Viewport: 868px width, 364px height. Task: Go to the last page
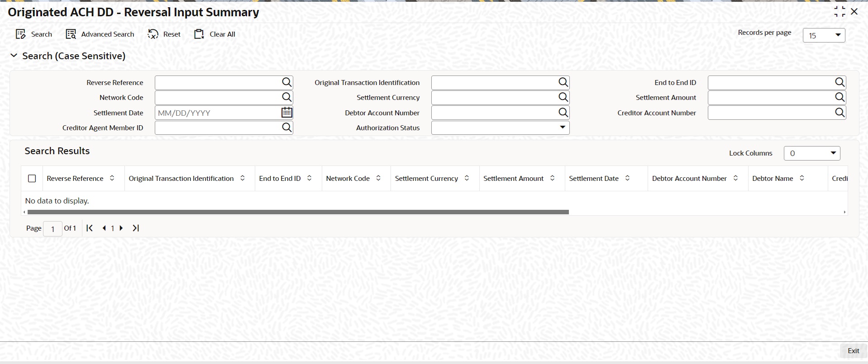click(136, 228)
